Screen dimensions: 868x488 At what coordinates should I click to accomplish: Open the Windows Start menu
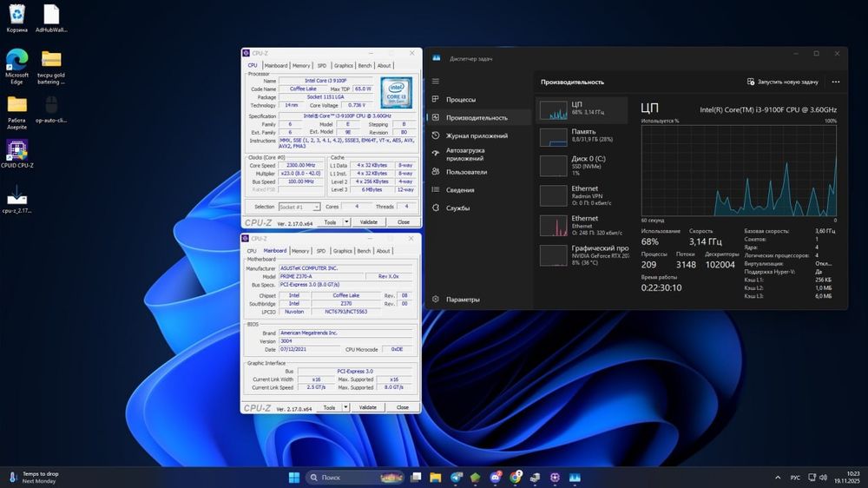pyautogui.click(x=294, y=478)
